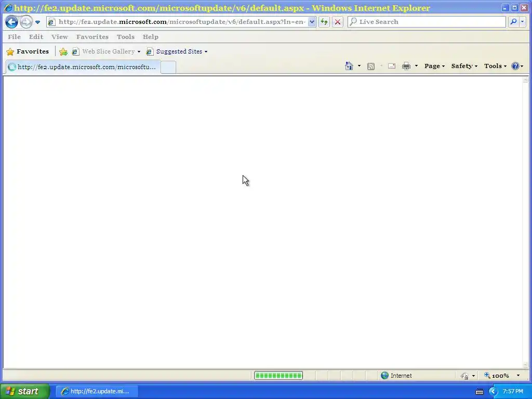Open the File menu
Image resolution: width=532 pixels, height=399 pixels.
[14, 37]
